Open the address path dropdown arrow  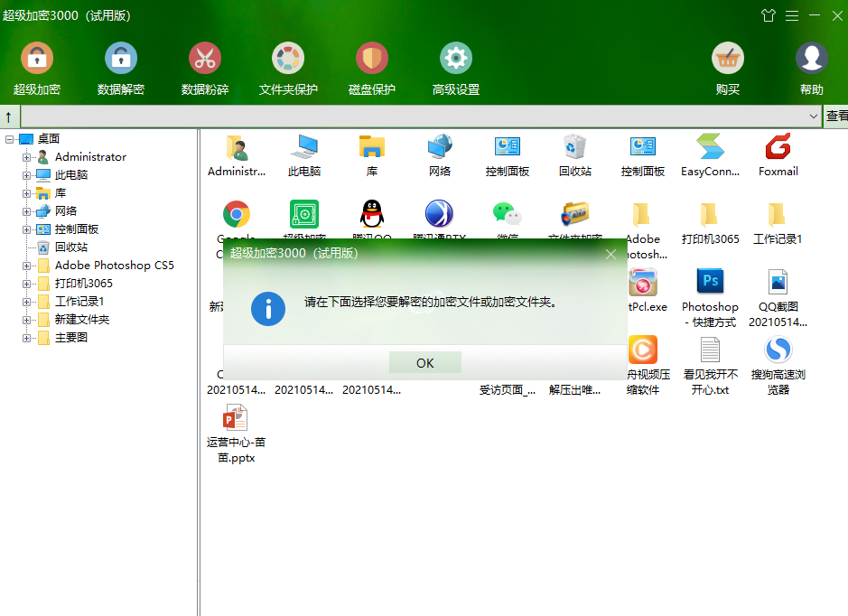tap(814, 117)
